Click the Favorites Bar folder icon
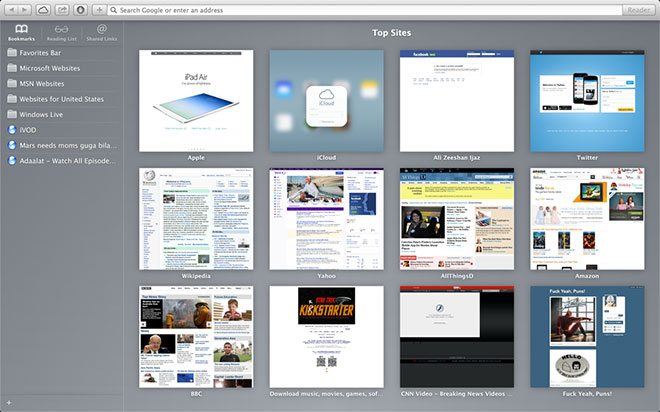Viewport: 660px width, 412px height. pyautogui.click(x=12, y=53)
